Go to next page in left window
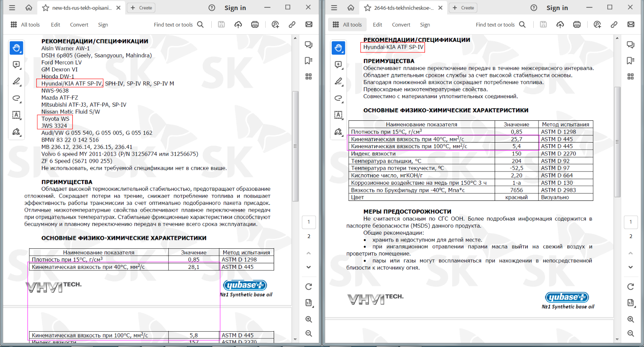644x347 pixels. (309, 267)
